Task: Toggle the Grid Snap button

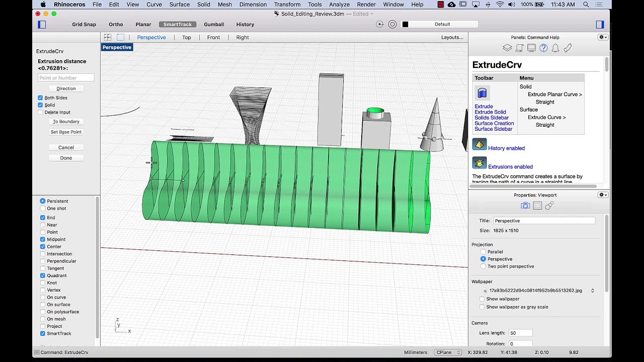Action: click(x=84, y=24)
